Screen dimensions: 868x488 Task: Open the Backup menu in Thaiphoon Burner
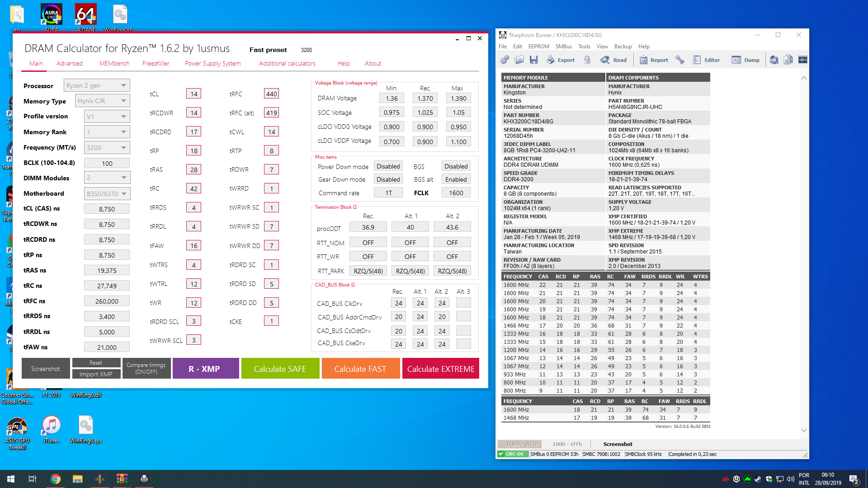click(623, 47)
